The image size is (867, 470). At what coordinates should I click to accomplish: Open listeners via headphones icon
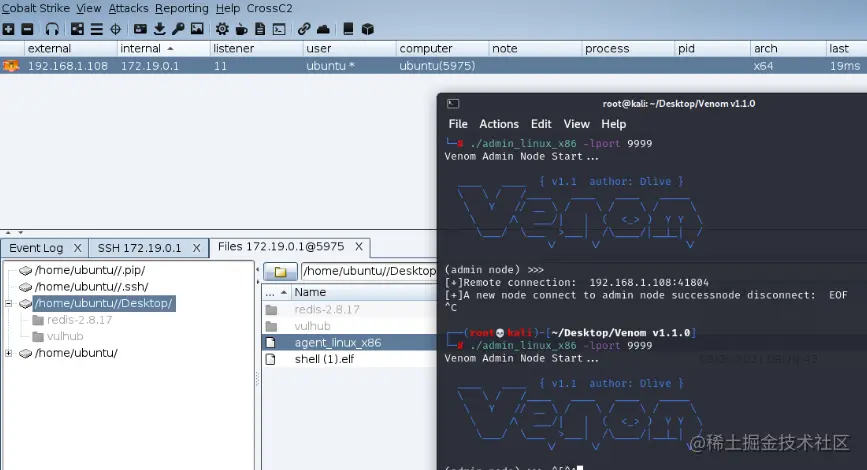[52, 29]
